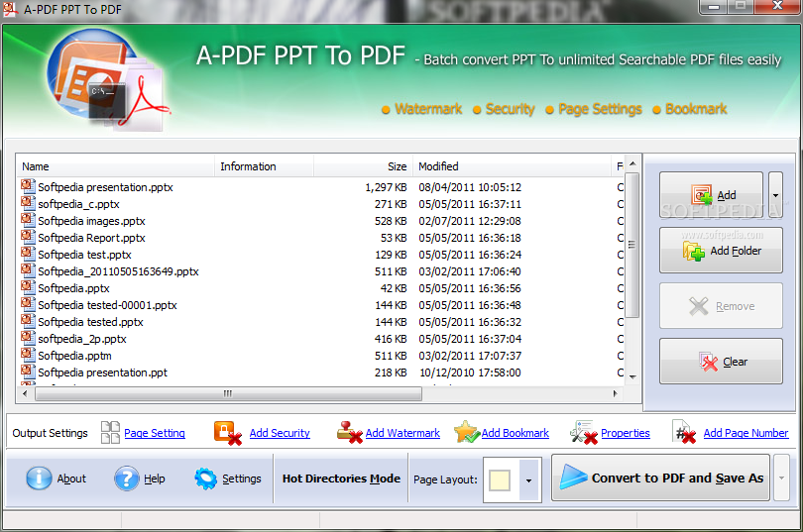Open the Add Watermark link
The width and height of the screenshot is (803, 532).
(402, 433)
